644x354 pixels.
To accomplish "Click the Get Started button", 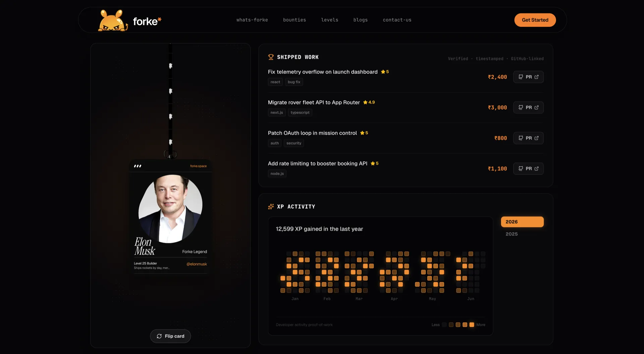I will coord(535,20).
